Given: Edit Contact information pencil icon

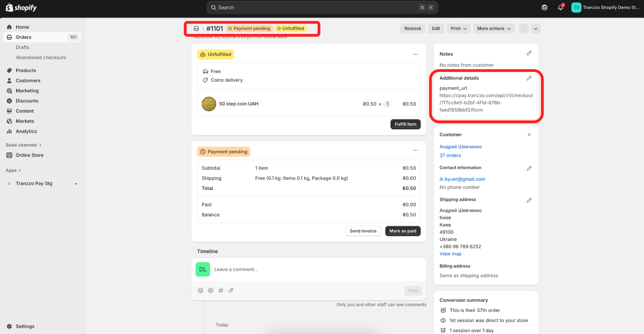Looking at the screenshot, I should tap(529, 168).
